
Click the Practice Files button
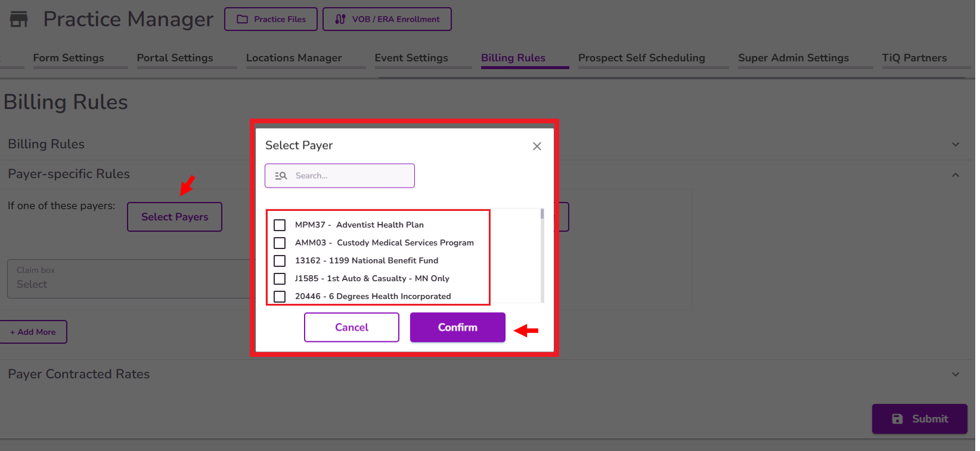(x=271, y=19)
